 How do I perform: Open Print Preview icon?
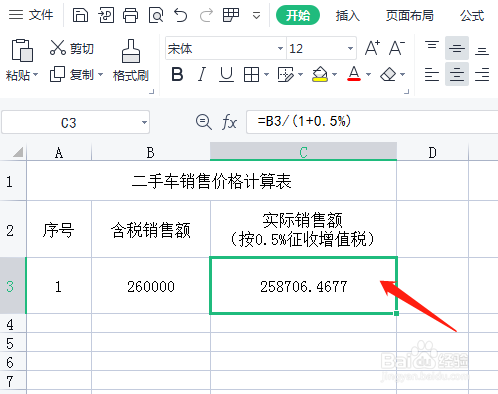[x=156, y=15]
